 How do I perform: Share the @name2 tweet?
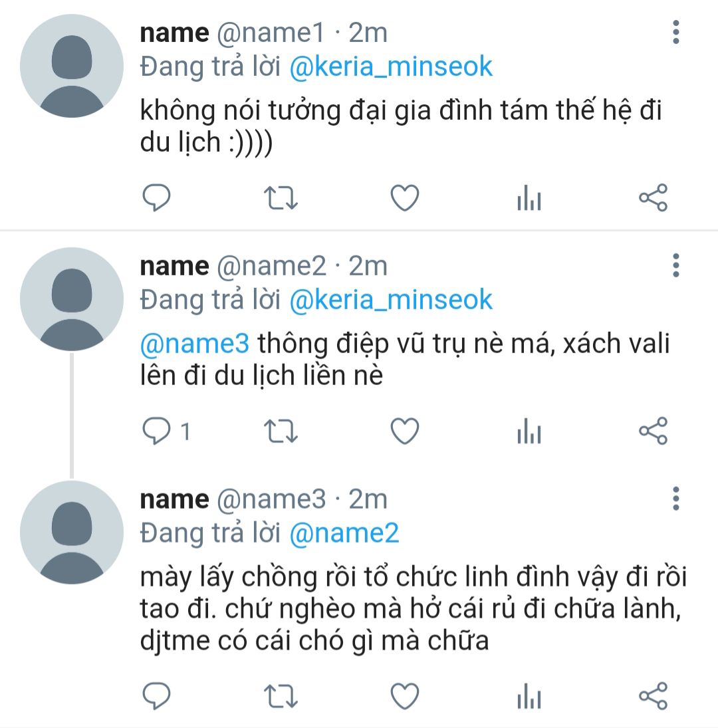click(653, 431)
